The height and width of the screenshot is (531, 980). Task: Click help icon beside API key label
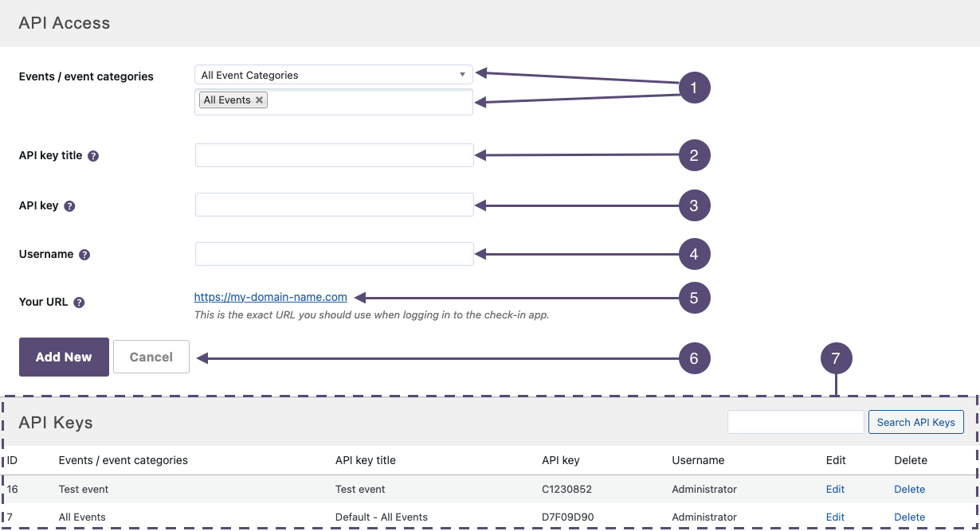[69, 206]
